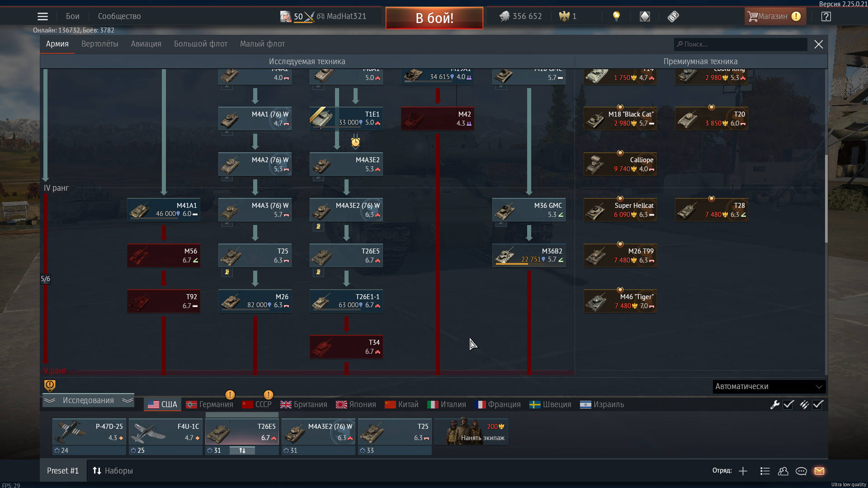Toggle automatic ammo refill checkbox
Viewport: 868px width, 488px height.
point(817,404)
